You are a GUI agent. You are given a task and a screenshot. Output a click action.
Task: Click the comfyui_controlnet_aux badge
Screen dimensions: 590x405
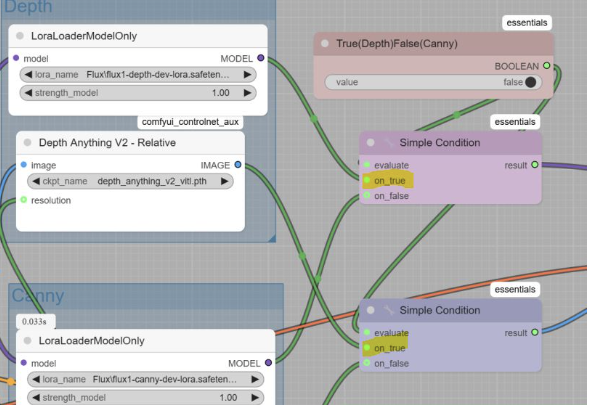click(190, 122)
